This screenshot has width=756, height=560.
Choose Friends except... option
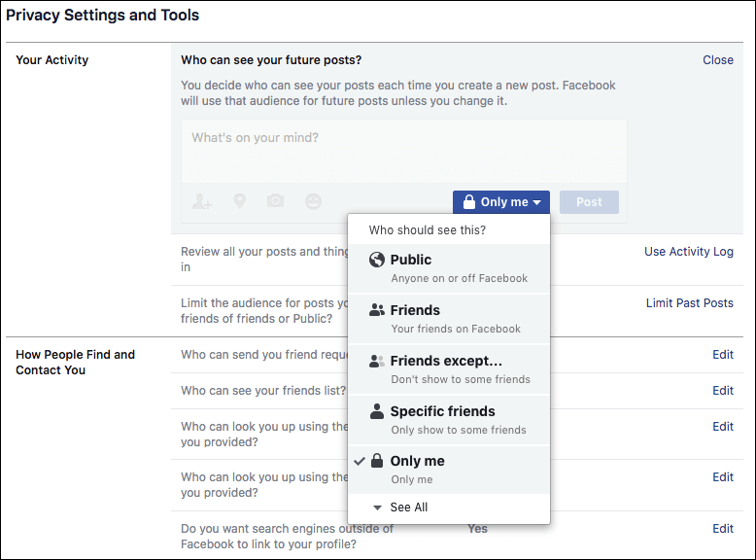pos(448,370)
